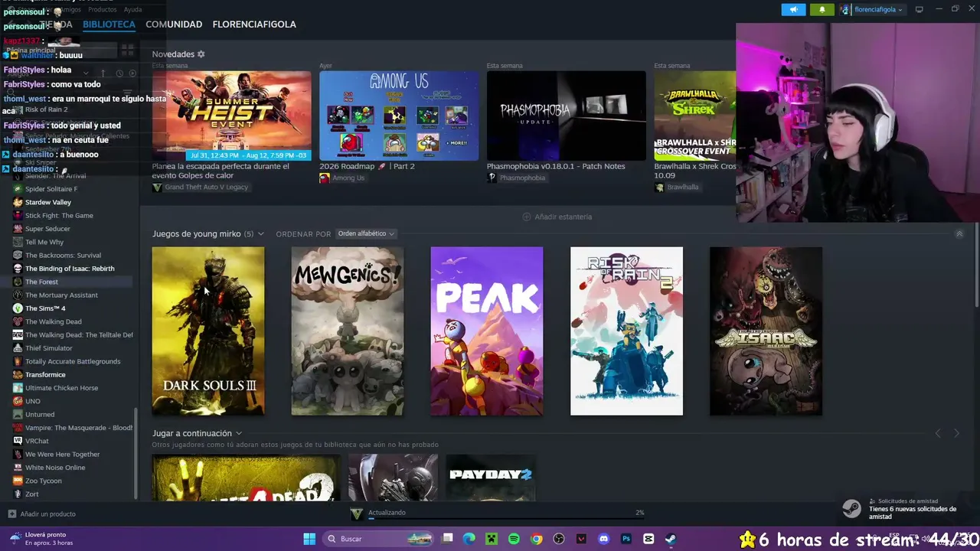Click the game list scrollbar

click(136, 452)
